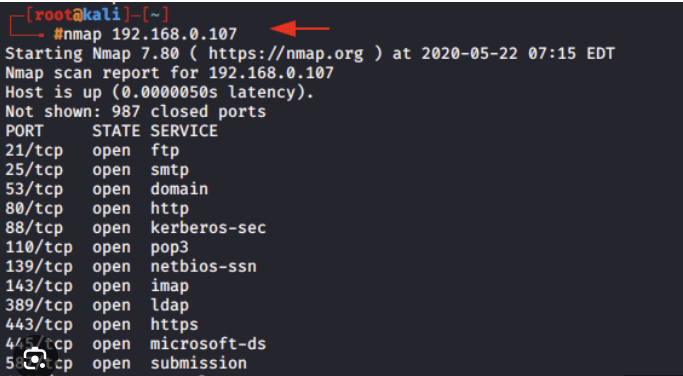Click the image search lens icon

point(34,360)
